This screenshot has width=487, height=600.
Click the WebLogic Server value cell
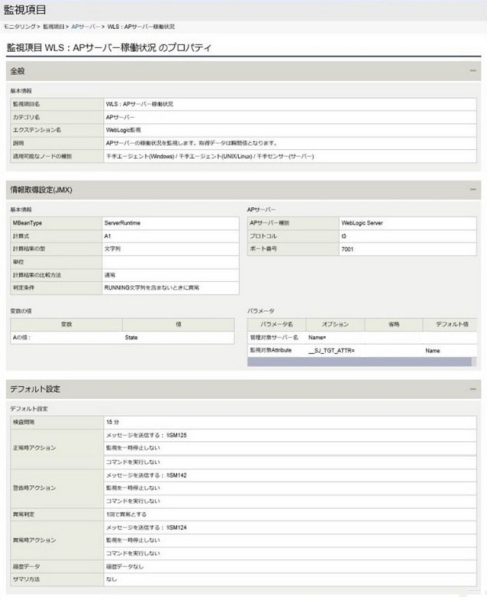point(407,223)
